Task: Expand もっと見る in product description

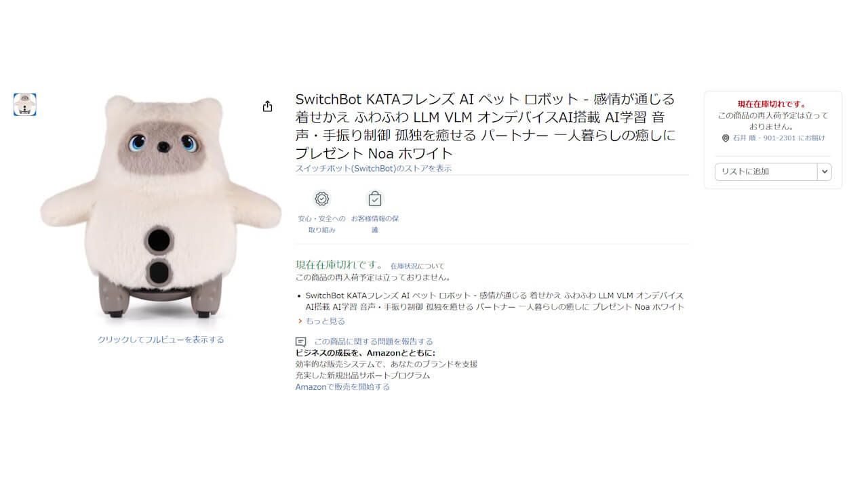Action: [325, 321]
